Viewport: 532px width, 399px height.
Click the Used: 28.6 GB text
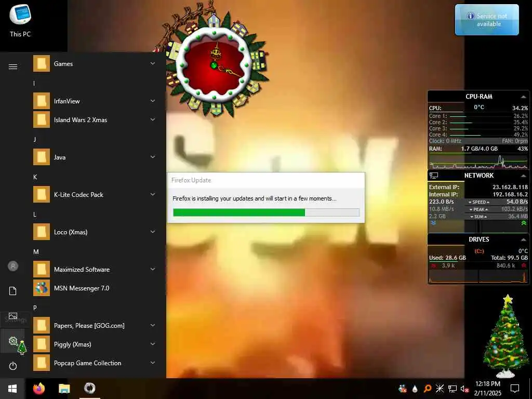tap(447, 258)
